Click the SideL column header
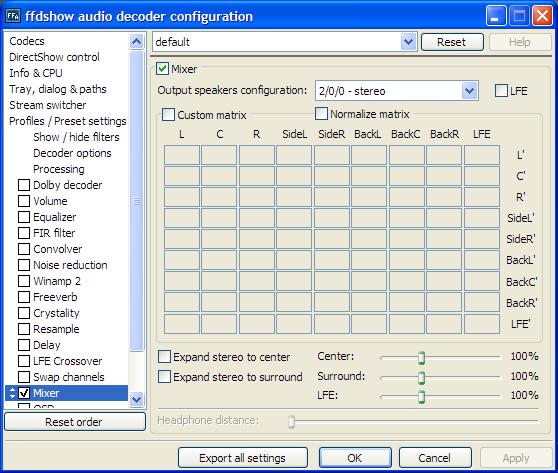This screenshot has width=558, height=473. (295, 134)
